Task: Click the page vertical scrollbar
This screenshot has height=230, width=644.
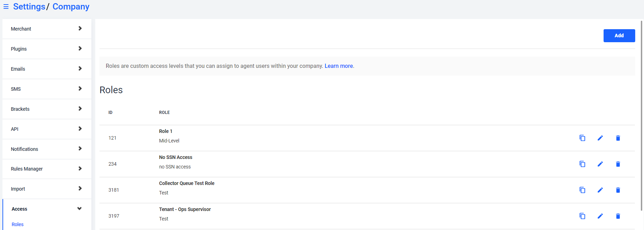Action: pos(642,115)
